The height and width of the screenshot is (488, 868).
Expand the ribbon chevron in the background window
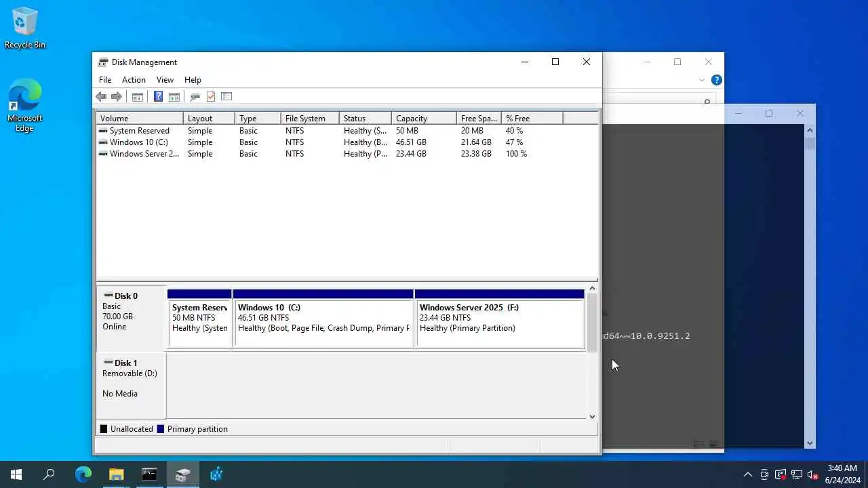tap(702, 80)
